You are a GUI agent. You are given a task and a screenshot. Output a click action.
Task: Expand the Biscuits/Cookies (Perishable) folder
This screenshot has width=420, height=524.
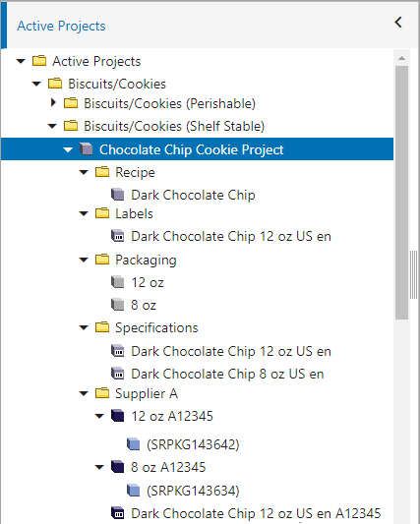(53, 102)
